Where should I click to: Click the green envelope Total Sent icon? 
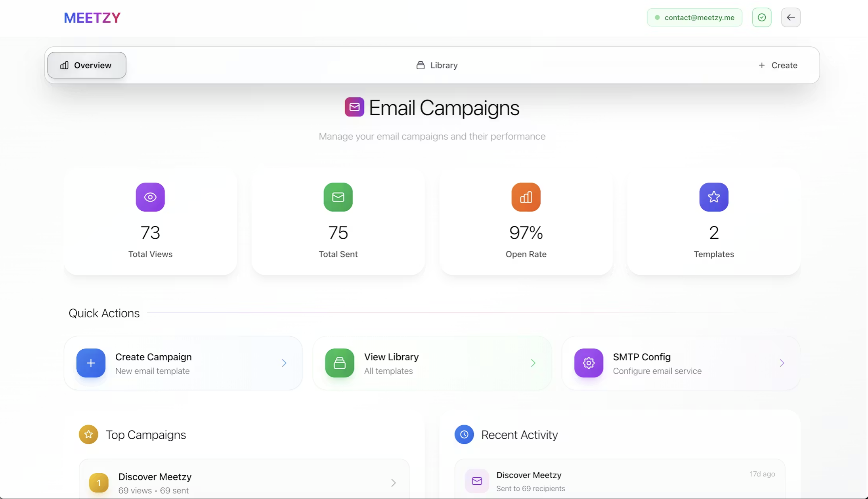pyautogui.click(x=338, y=197)
